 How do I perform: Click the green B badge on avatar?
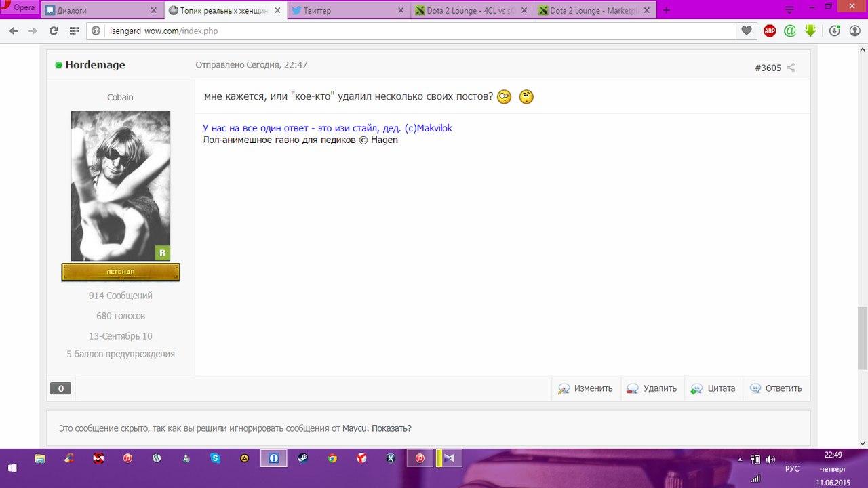pyautogui.click(x=162, y=253)
